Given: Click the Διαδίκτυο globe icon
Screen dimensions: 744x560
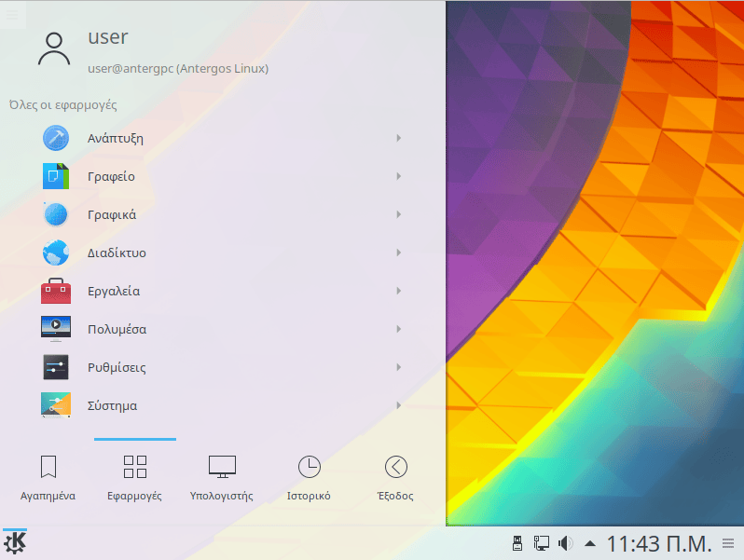Looking at the screenshot, I should (x=56, y=253).
